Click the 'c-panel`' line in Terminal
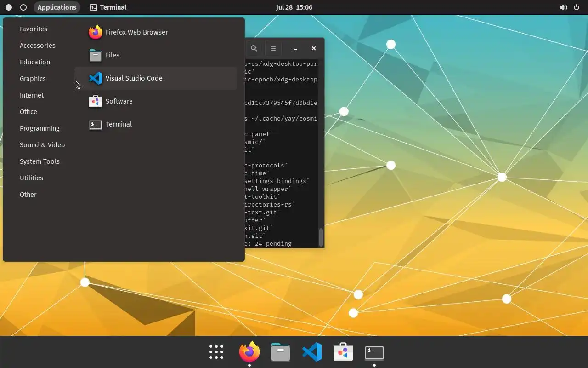 coord(259,134)
